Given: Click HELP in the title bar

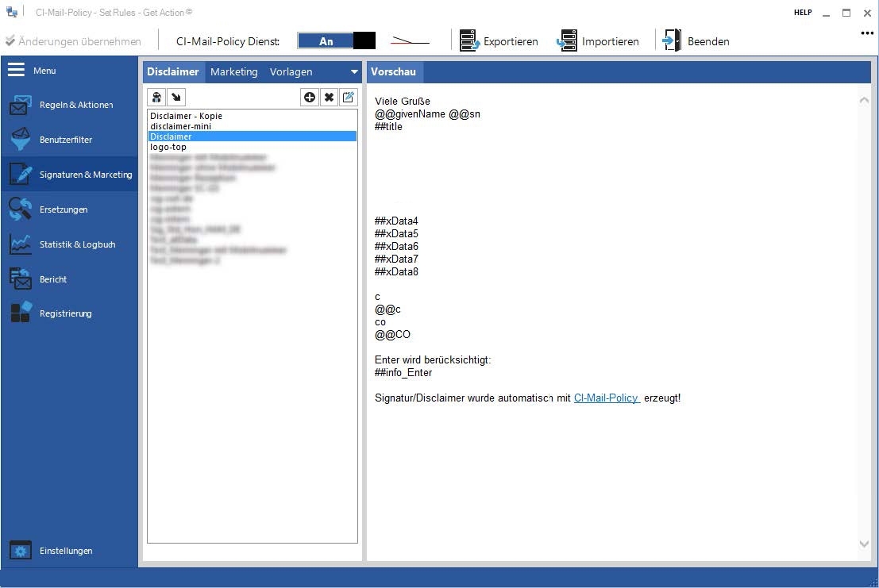Looking at the screenshot, I should pyautogui.click(x=803, y=13).
